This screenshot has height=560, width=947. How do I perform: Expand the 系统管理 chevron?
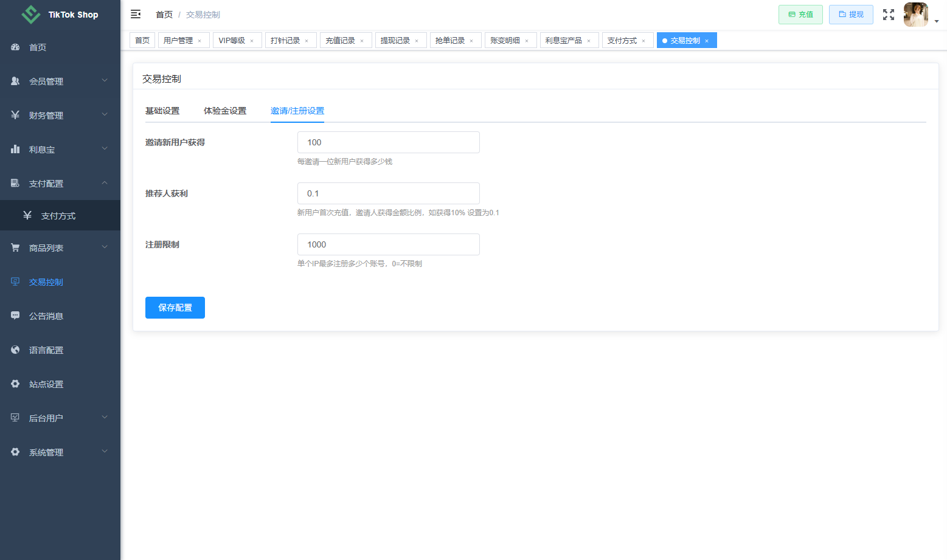pos(105,451)
